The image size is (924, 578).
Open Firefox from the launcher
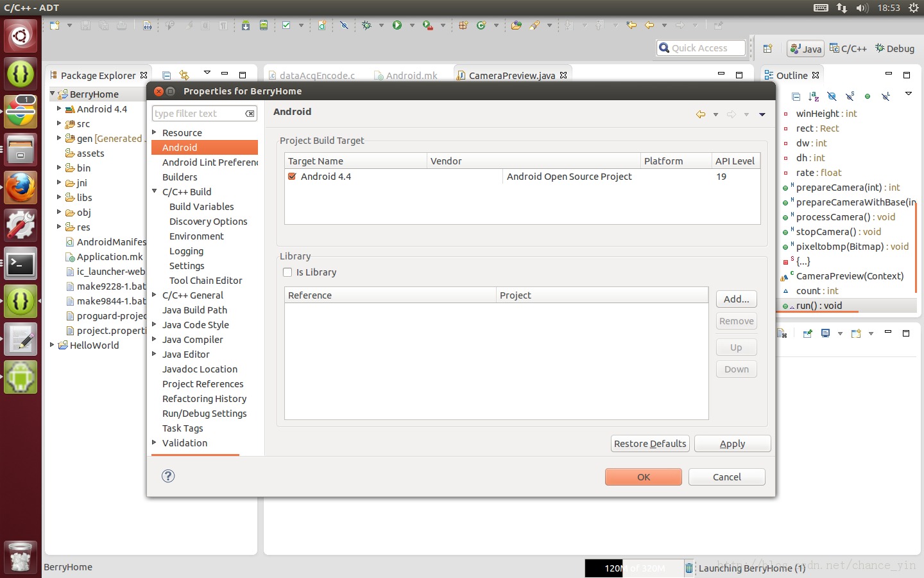21,188
